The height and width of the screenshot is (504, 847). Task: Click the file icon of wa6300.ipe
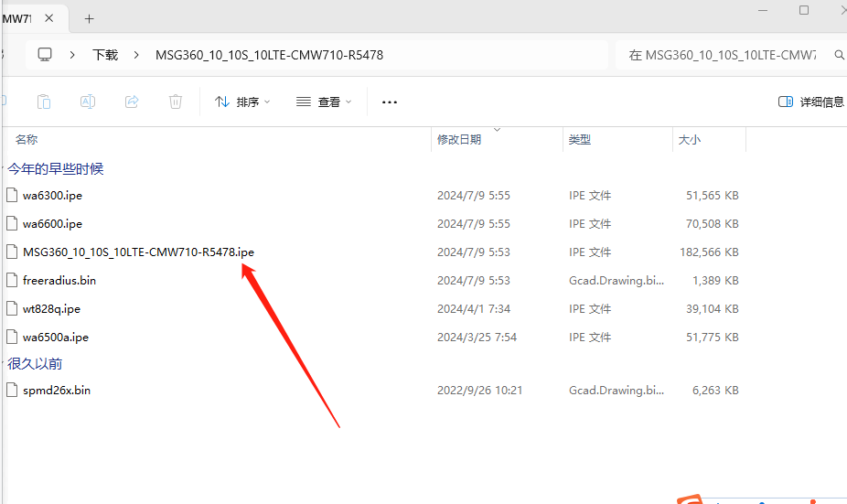12,195
